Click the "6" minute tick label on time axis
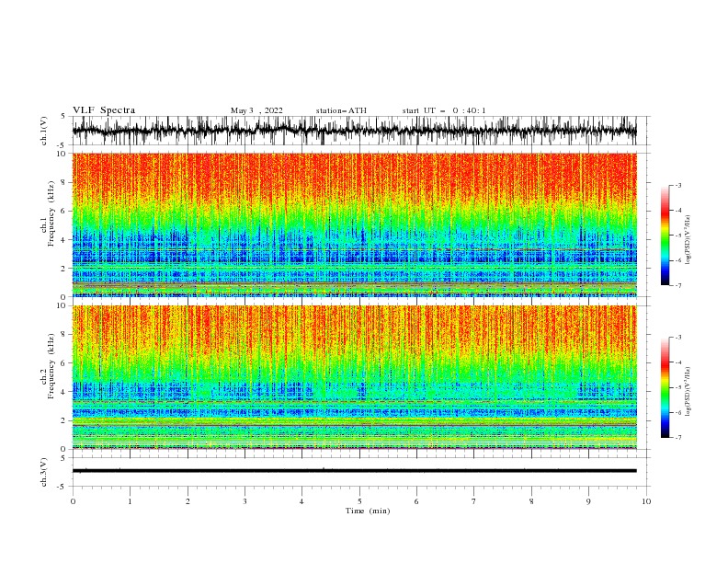 [x=416, y=501]
